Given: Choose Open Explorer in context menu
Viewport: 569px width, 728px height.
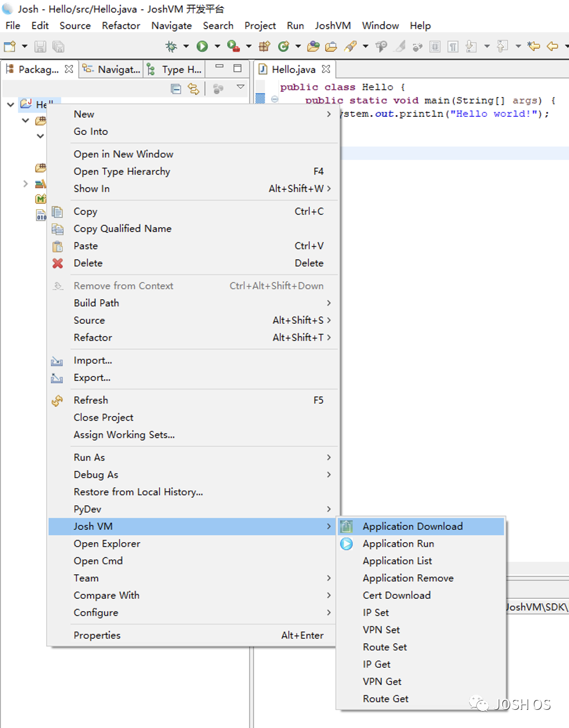Looking at the screenshot, I should click(x=193, y=544).
